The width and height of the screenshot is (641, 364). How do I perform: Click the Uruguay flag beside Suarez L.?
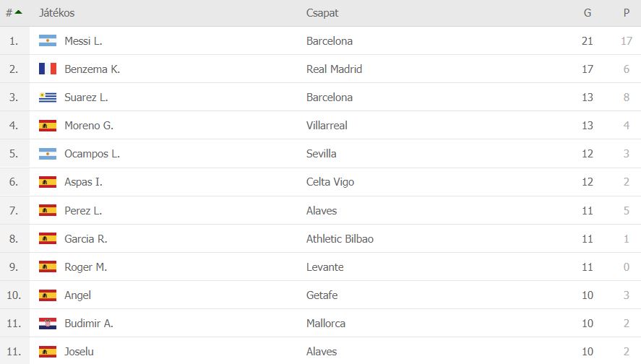click(48, 97)
